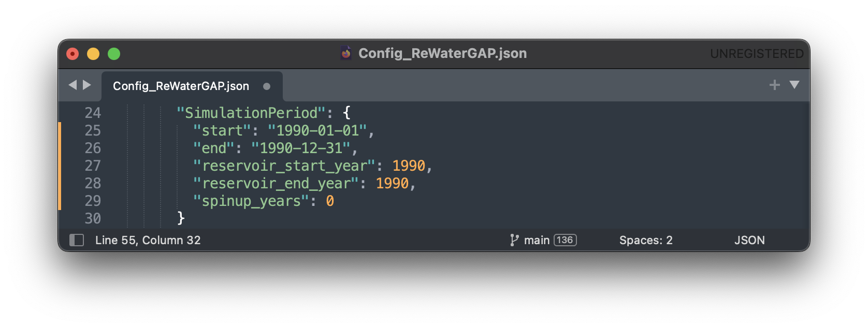Click the reservoir_start_year value 1990
This screenshot has height=328, width=868.
(x=408, y=166)
